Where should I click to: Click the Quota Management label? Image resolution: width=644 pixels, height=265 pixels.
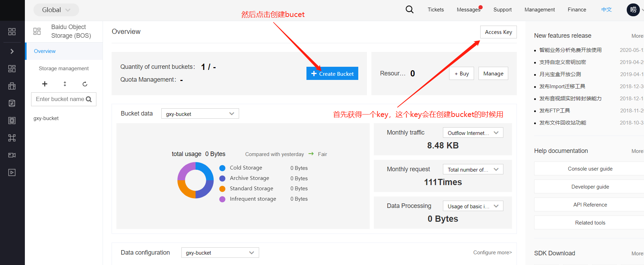(148, 80)
